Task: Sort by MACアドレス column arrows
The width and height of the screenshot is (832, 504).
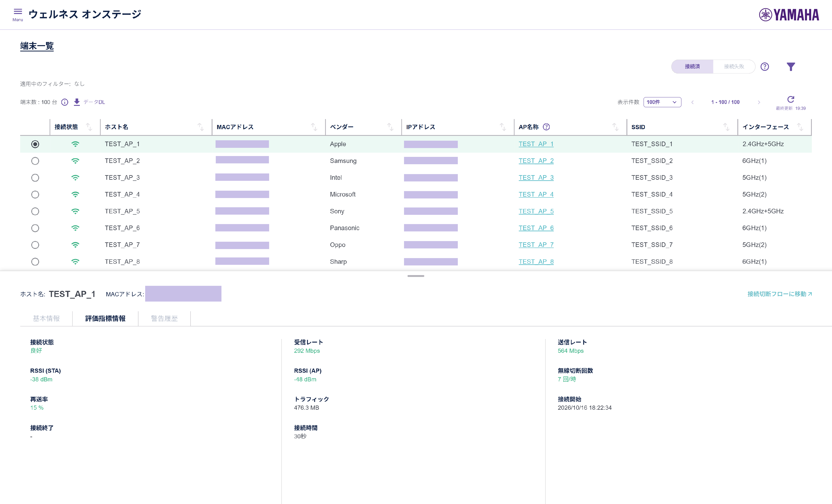Action: 314,127
